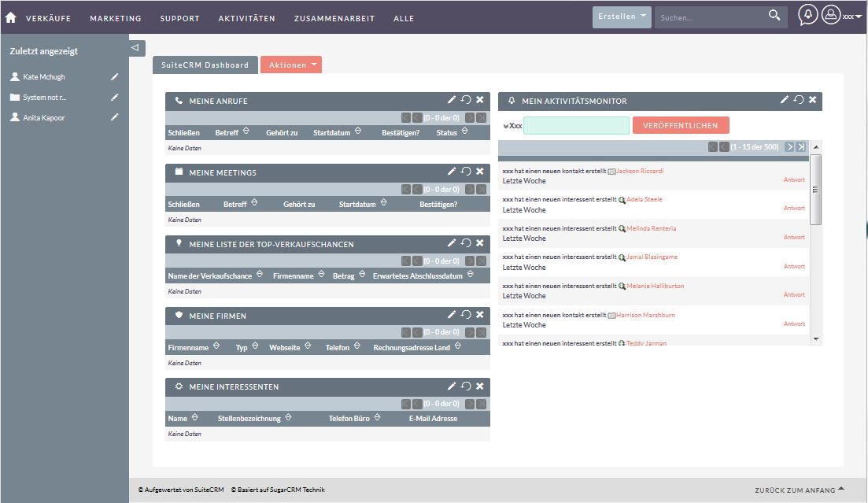Edit Kate Mchugh via pencil icon

coord(115,76)
